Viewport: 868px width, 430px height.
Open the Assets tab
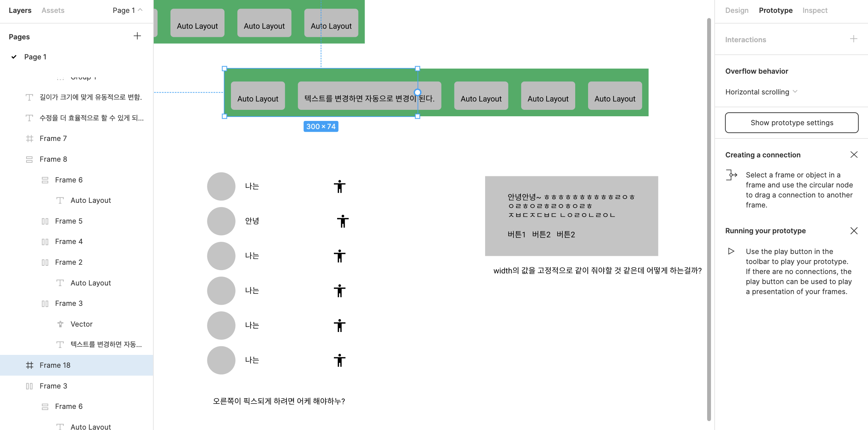click(x=53, y=10)
